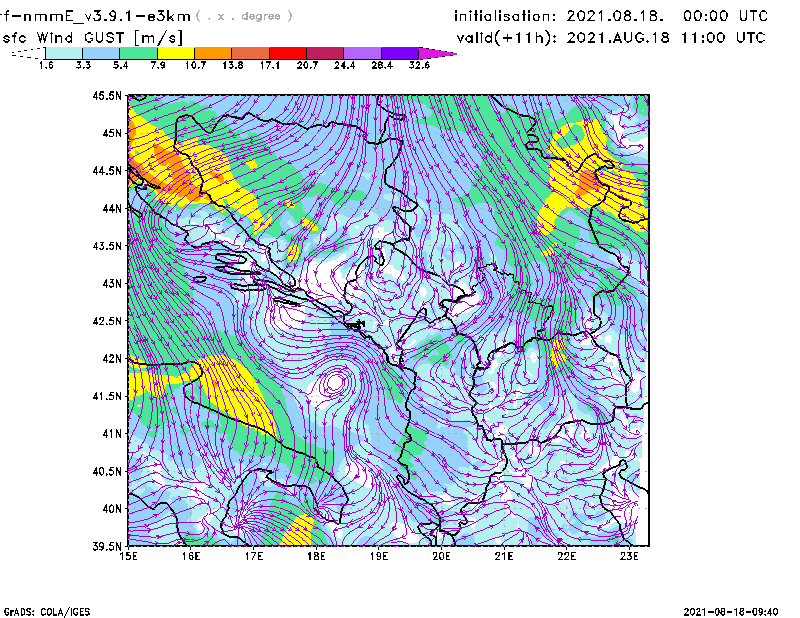Click the 17E longitude label
Screen dimensions: 800x618
tap(254, 556)
